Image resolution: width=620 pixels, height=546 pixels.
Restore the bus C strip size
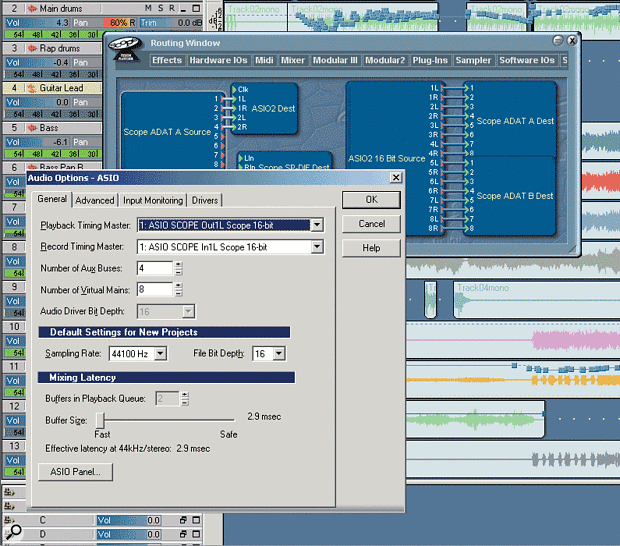(x=183, y=520)
